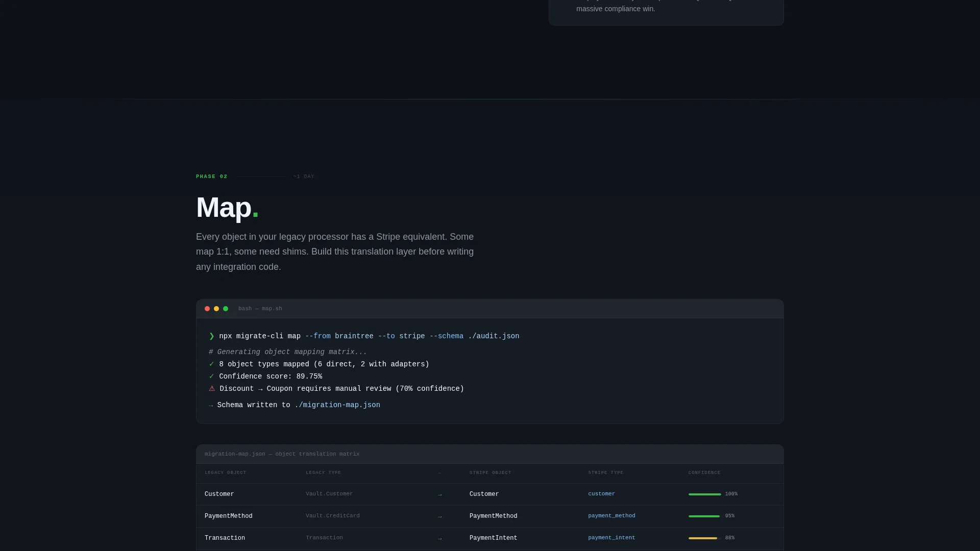Click the 'Every object in your legacy processor' paragraph
The width and height of the screenshot is (980, 551).
(x=335, y=252)
